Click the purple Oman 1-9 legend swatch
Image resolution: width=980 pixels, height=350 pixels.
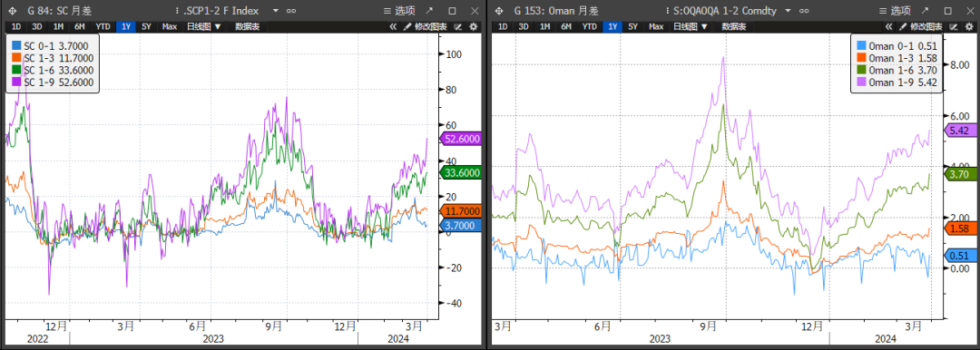pyautogui.click(x=860, y=82)
